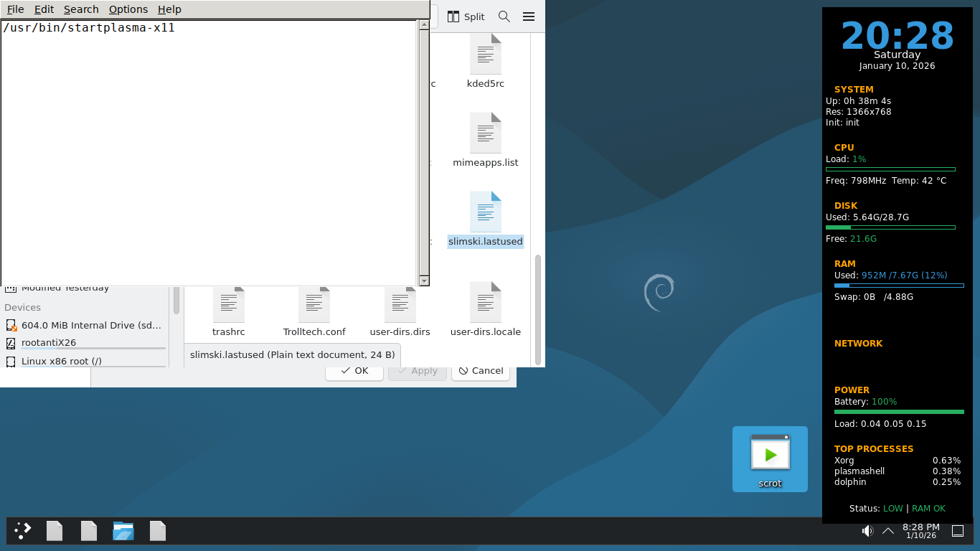
Task: Click the OK button
Action: click(354, 370)
